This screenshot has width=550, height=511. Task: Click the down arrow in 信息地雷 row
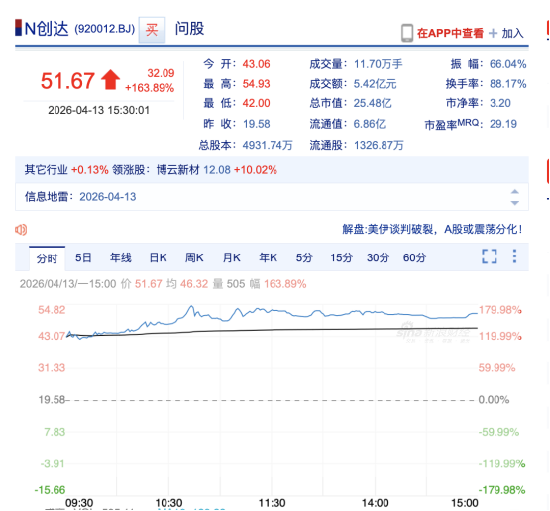tap(515, 203)
